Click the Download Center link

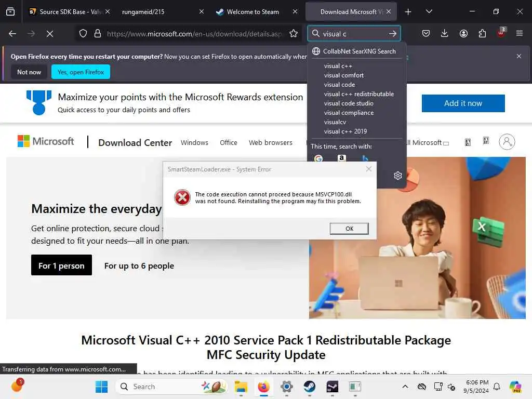pyautogui.click(x=135, y=142)
